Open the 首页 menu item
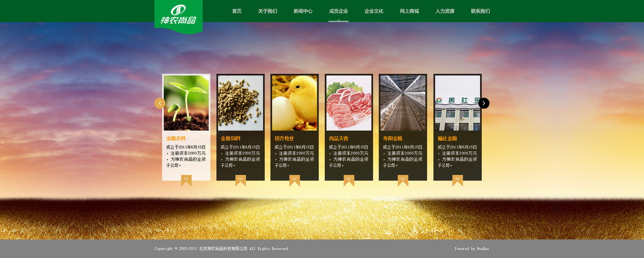Viewport: 644px width, 258px height. (236, 11)
